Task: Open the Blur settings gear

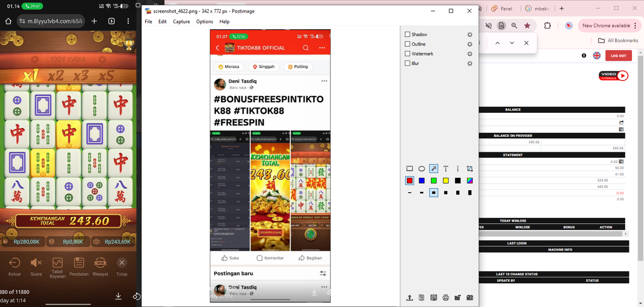Action: [x=469, y=63]
